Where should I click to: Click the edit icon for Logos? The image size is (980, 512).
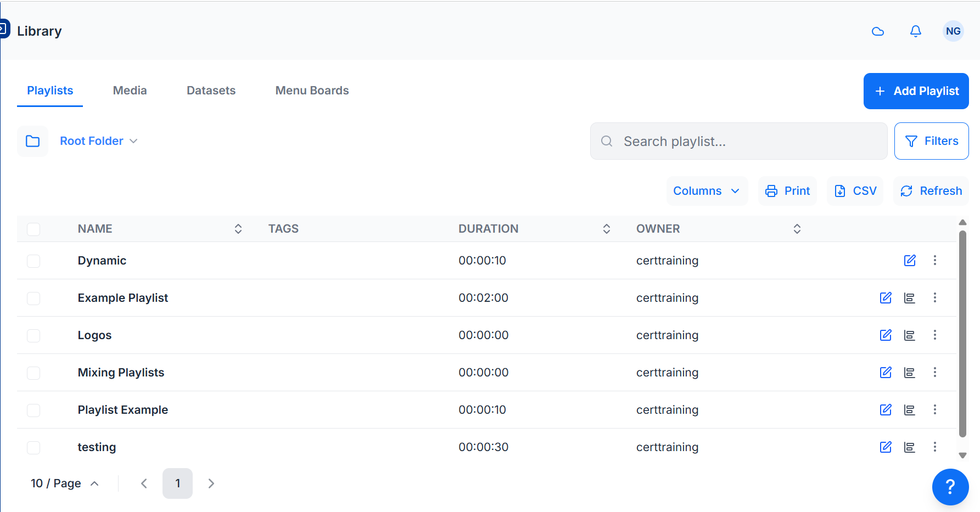pos(886,335)
